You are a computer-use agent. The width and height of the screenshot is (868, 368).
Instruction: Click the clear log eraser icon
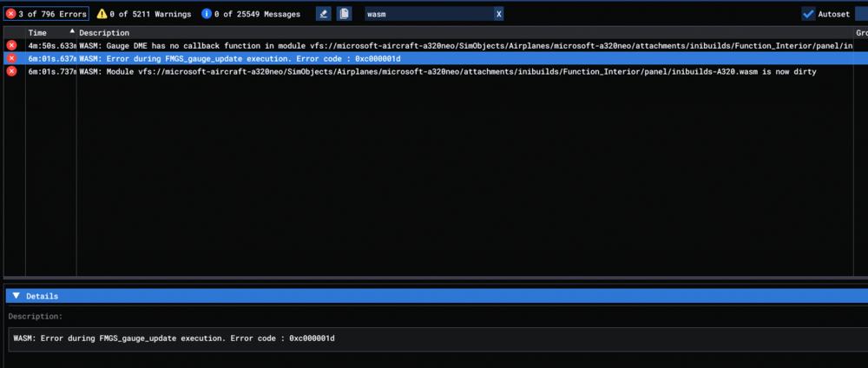(x=324, y=14)
